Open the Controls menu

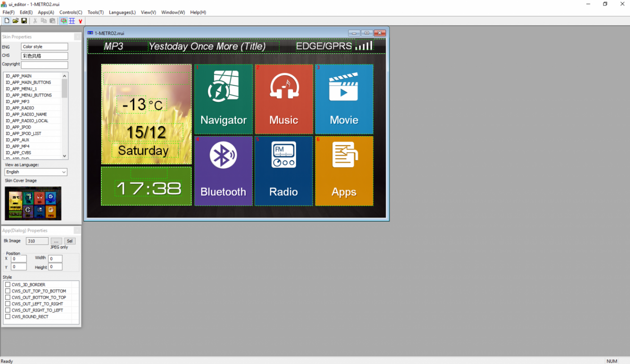71,13
